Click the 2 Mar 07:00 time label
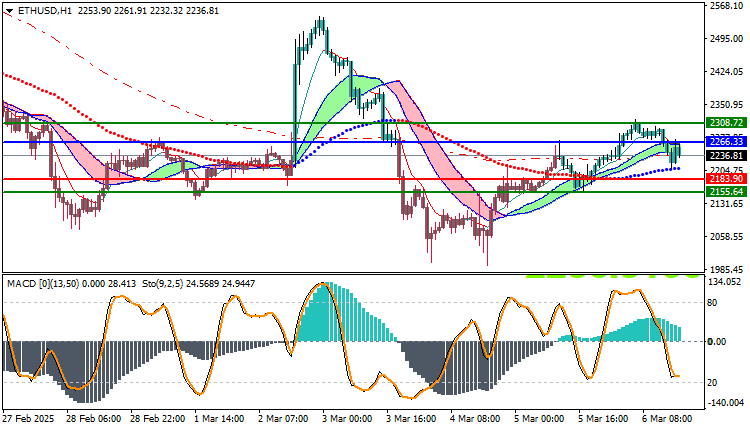Image resolution: width=750 pixels, height=430 pixels. point(284,419)
